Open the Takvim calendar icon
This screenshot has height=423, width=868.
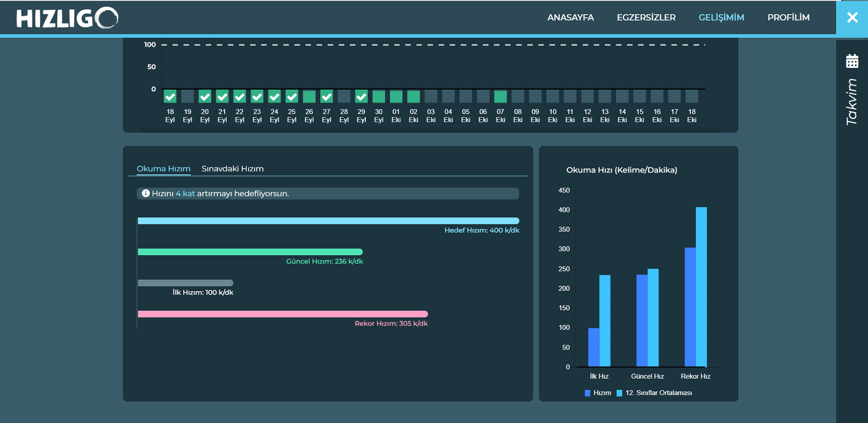[852, 61]
